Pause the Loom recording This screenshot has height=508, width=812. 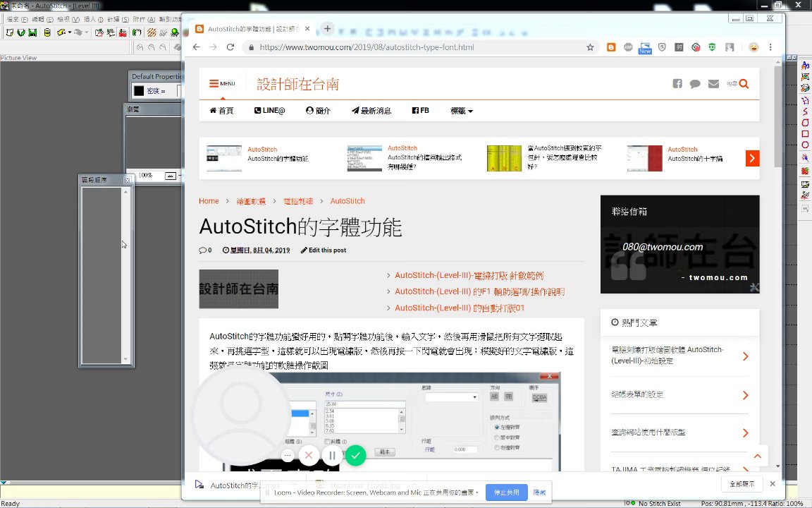[x=332, y=456]
